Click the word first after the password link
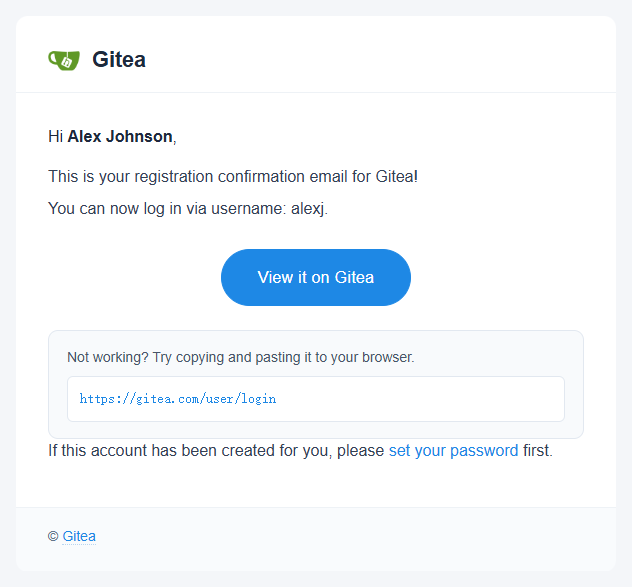 coord(536,450)
